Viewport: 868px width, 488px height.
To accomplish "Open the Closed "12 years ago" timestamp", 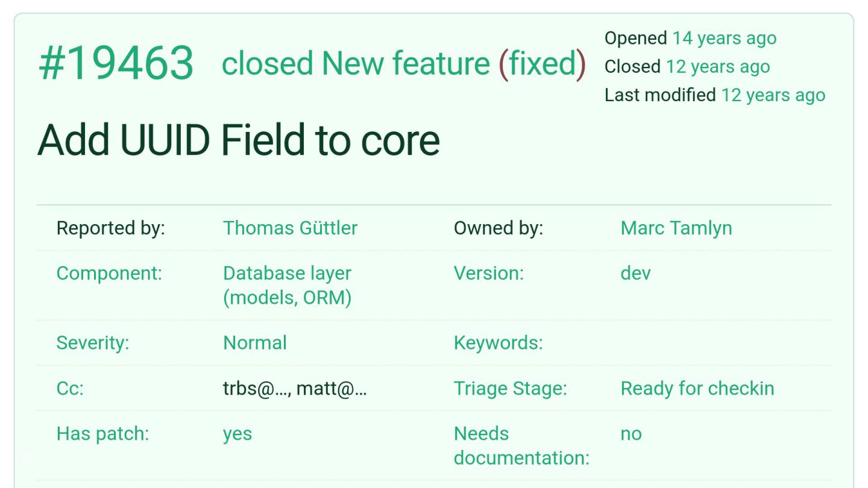I will pos(718,66).
